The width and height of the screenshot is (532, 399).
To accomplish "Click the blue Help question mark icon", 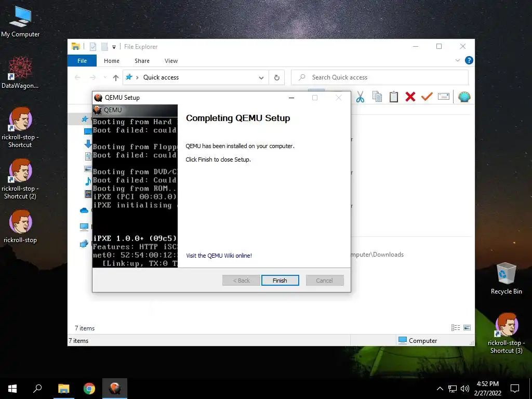I will [x=469, y=60].
